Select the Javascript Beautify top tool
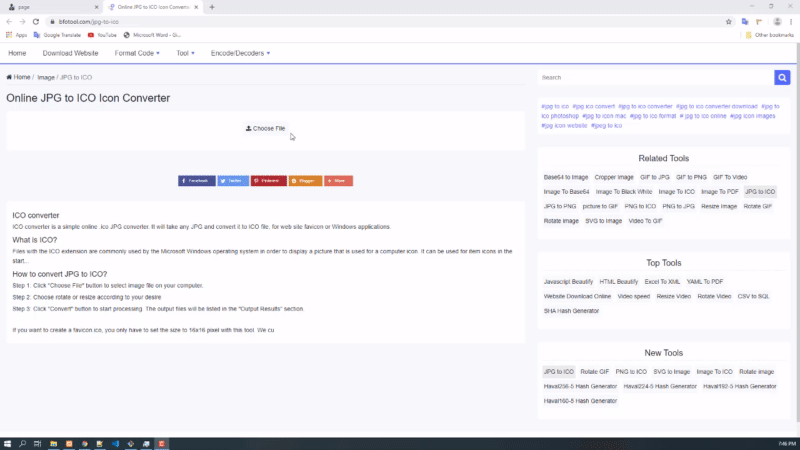 [568, 282]
